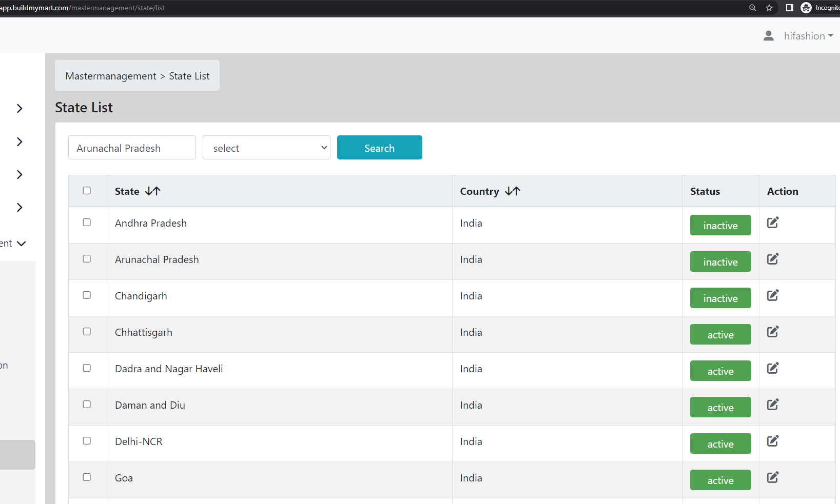Edit the Chhattisgarh row
840x504 pixels.
tap(773, 332)
